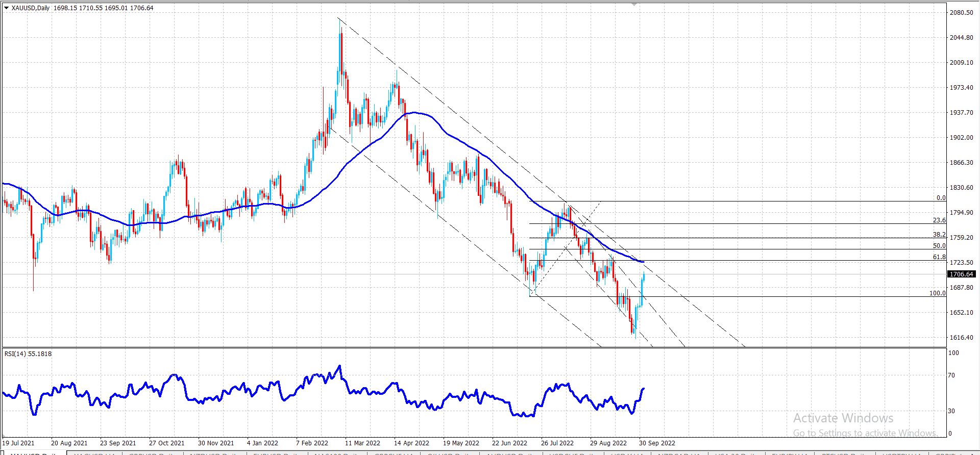Click the 1723.50 price axis value
The image size is (980, 455).
[x=961, y=263]
